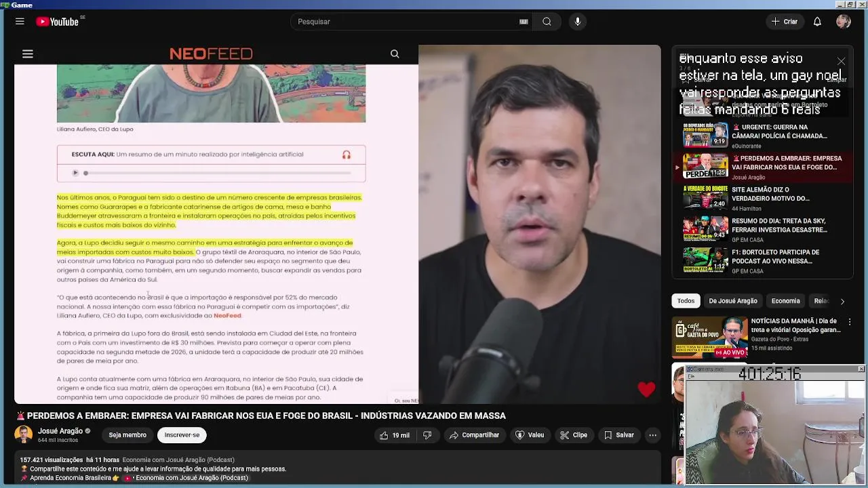
Task: Subscribe with the Inscrever-se button
Action: click(182, 435)
